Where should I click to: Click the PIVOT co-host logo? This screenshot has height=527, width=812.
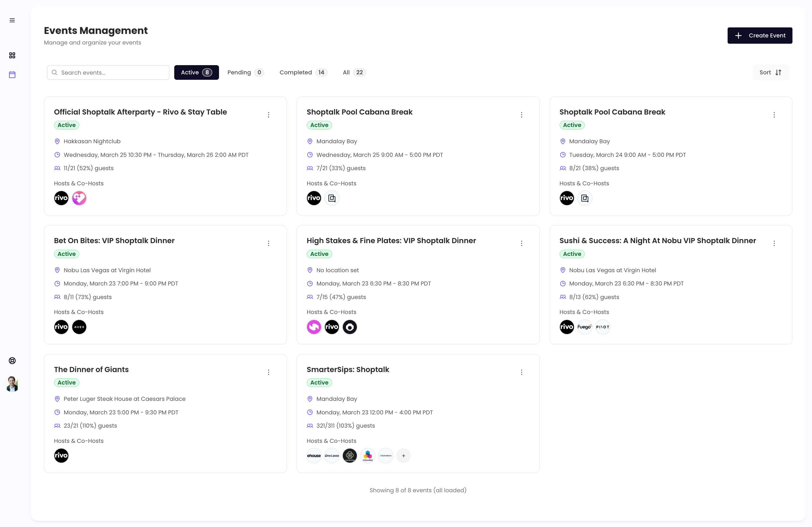click(x=602, y=327)
